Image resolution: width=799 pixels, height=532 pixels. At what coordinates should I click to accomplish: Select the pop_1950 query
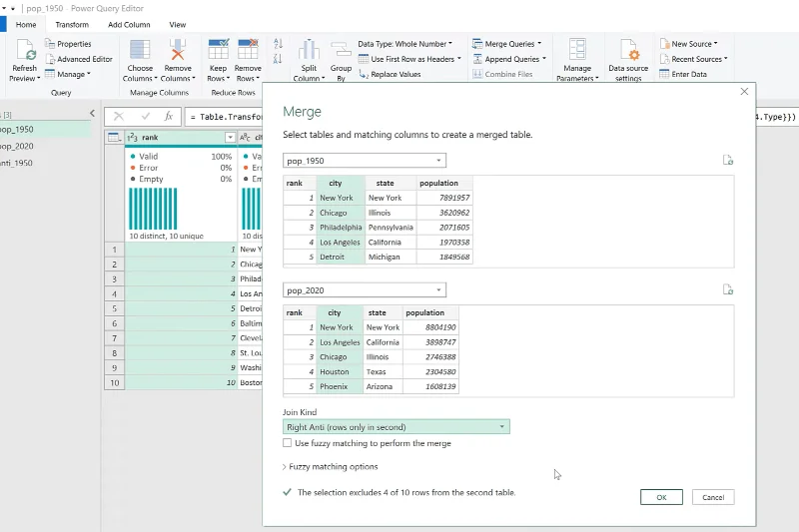(x=46, y=130)
